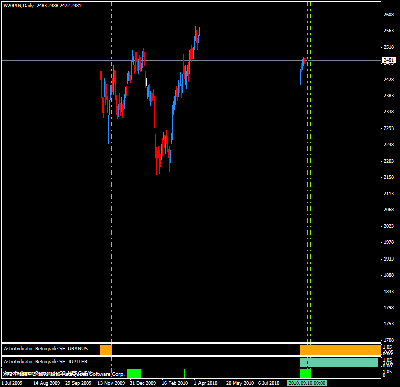
Task: Click the thin green bar in bottom indicator window
Action: (x=184, y=373)
